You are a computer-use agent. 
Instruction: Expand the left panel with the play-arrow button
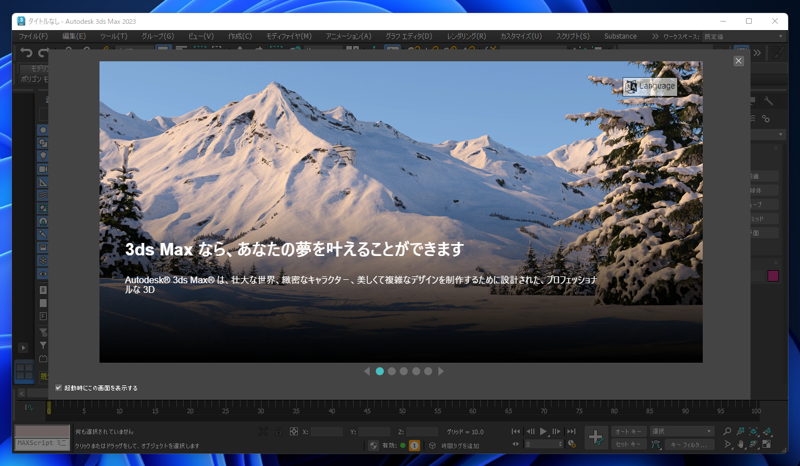pos(23,348)
